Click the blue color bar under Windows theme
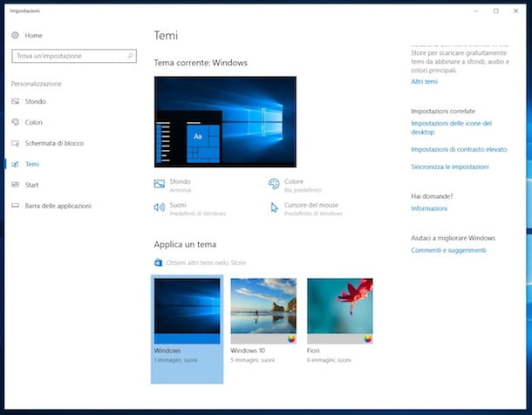532x415 pixels. click(x=187, y=338)
